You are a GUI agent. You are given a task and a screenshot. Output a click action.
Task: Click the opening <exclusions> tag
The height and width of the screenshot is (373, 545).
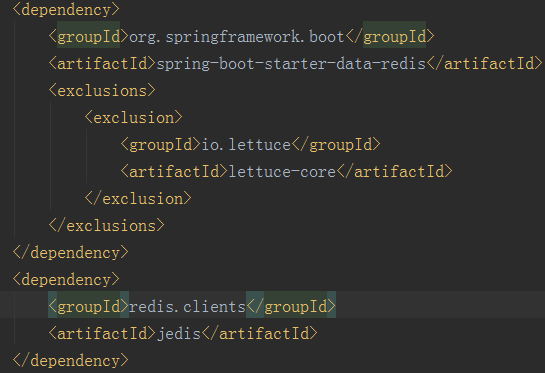pos(102,91)
